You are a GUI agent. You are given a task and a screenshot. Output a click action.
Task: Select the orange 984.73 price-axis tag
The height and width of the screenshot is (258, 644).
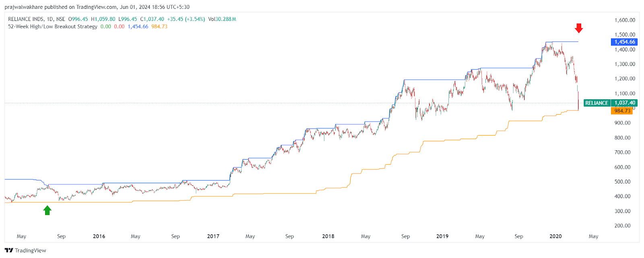tap(622, 111)
